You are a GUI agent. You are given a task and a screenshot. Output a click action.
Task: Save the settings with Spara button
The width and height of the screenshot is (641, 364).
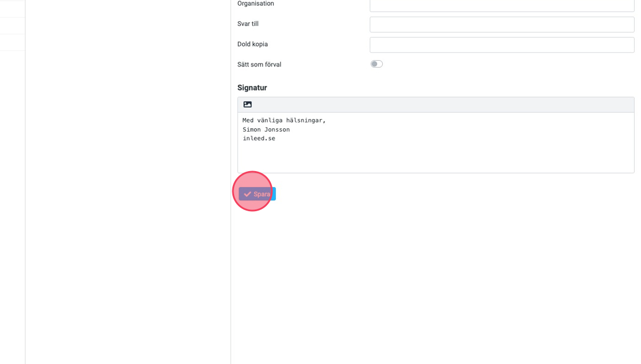(258, 194)
